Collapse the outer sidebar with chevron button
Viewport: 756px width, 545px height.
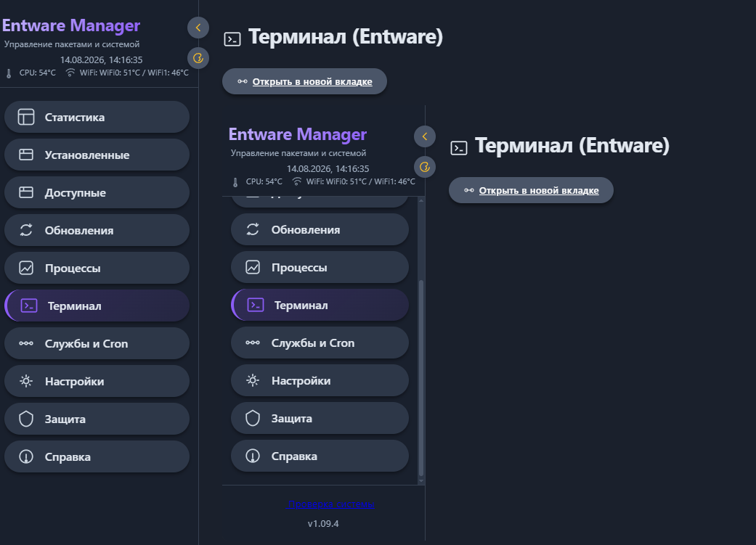(x=198, y=28)
